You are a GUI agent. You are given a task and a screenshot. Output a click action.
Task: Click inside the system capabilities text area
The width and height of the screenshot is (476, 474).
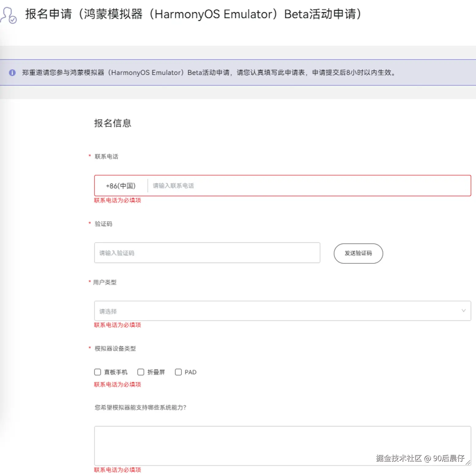click(x=282, y=446)
